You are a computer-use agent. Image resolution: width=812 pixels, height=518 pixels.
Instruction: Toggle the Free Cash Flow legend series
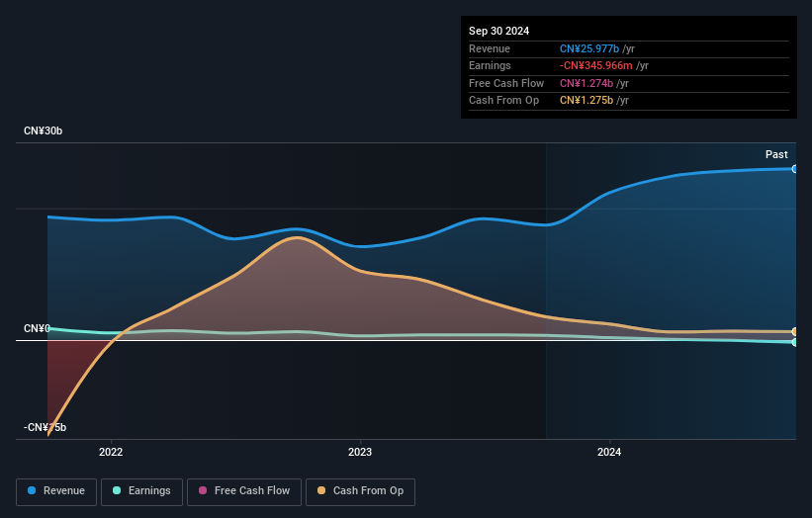(244, 491)
